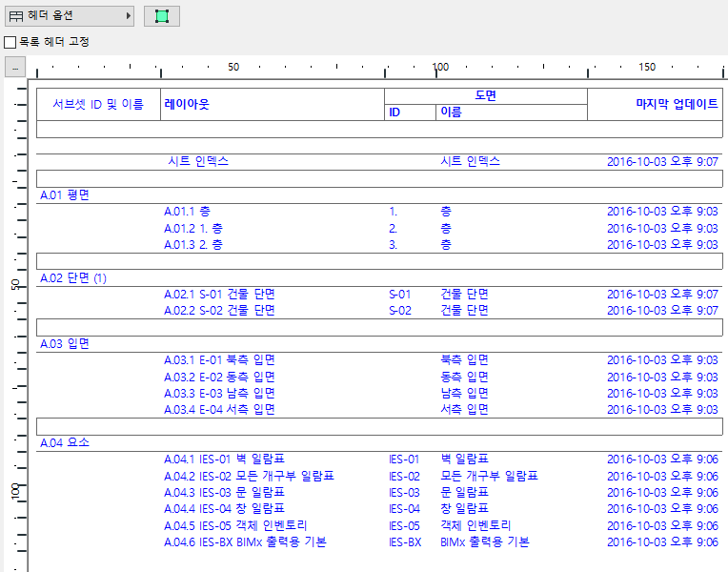Click the A.03.1 E-01 북측 입면 entry

219,360
